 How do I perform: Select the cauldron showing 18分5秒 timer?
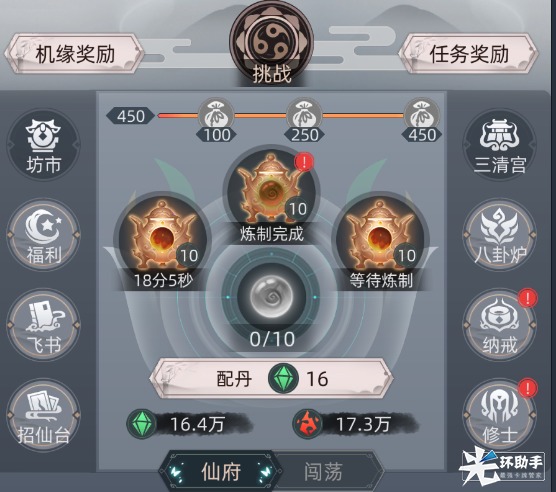click(162, 242)
